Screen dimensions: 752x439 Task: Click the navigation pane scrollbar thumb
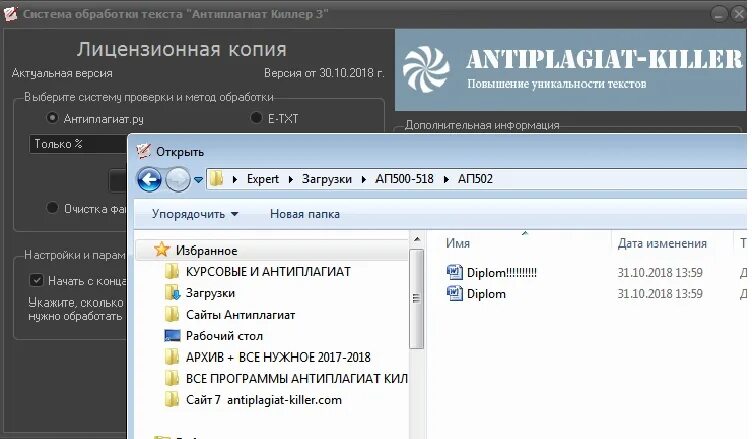click(x=416, y=298)
